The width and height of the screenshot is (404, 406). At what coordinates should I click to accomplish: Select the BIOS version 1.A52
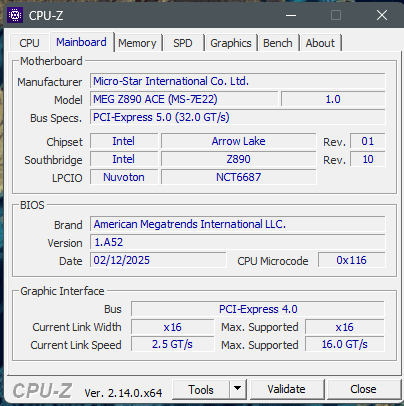[x=238, y=242]
